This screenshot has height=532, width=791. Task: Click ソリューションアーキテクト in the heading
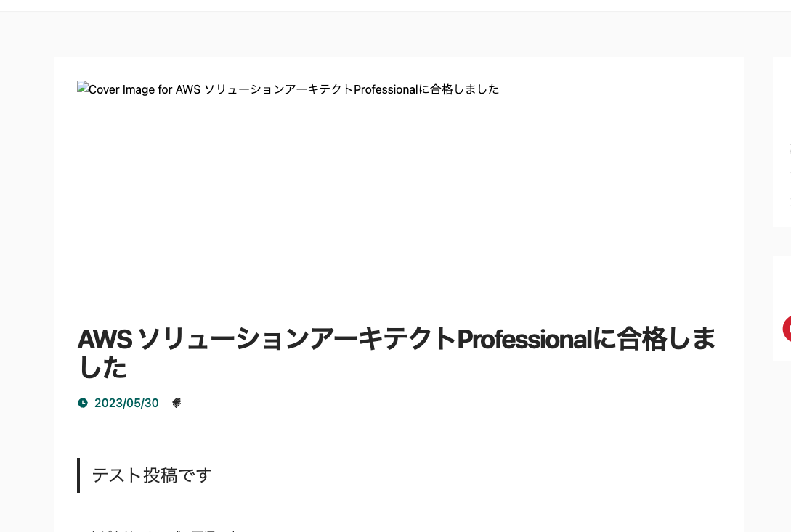click(x=296, y=339)
